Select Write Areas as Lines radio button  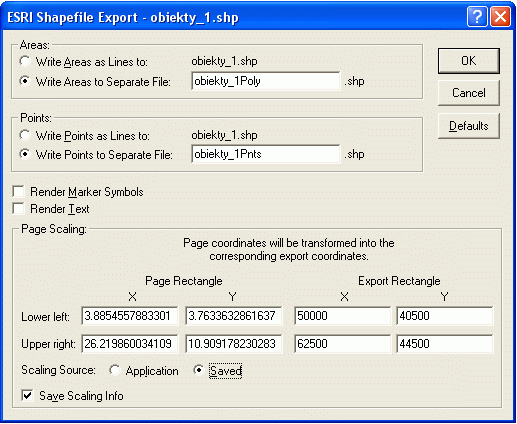coord(25,61)
